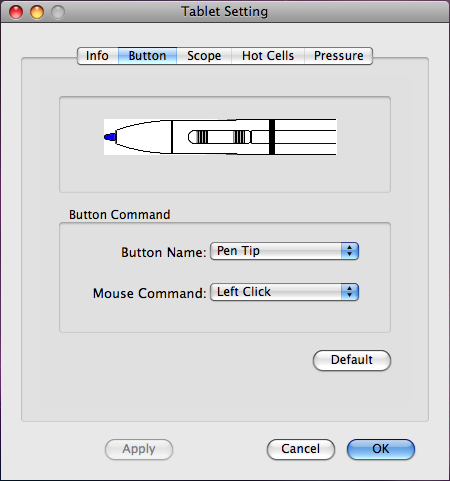Click the Cancel button
The width and height of the screenshot is (450, 481).
pyautogui.click(x=301, y=449)
